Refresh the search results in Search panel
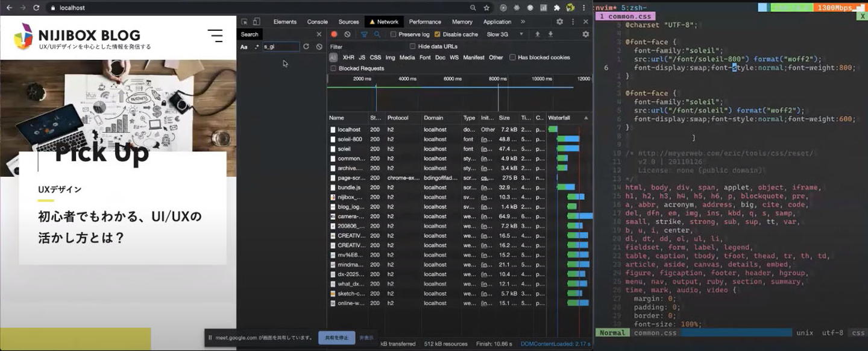This screenshot has width=868, height=351. pos(306,46)
